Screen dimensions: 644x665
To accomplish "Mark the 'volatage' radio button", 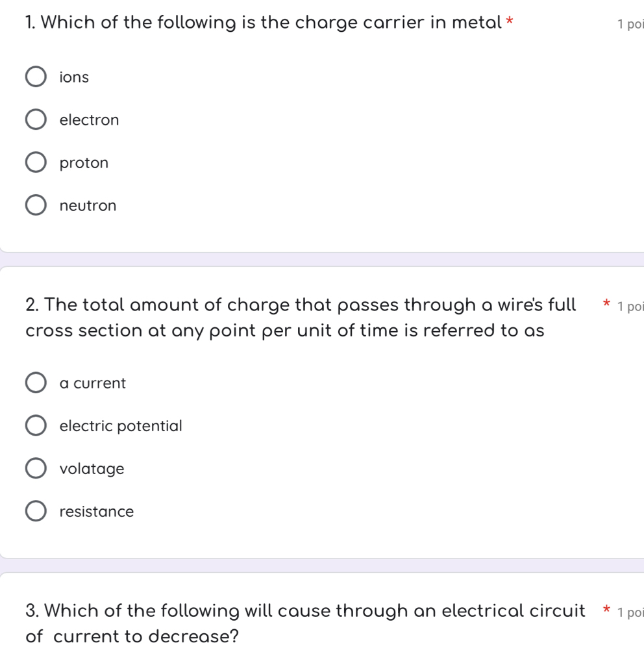I will (36, 469).
